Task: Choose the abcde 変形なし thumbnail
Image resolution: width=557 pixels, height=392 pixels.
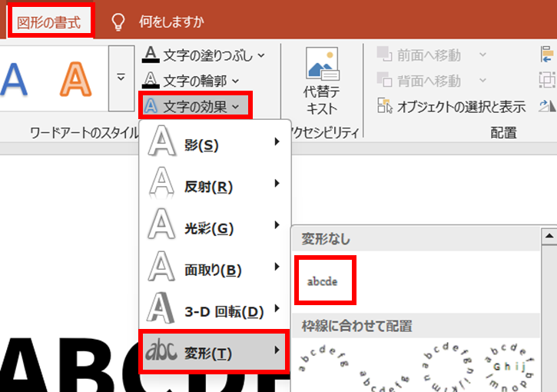Action: [323, 282]
